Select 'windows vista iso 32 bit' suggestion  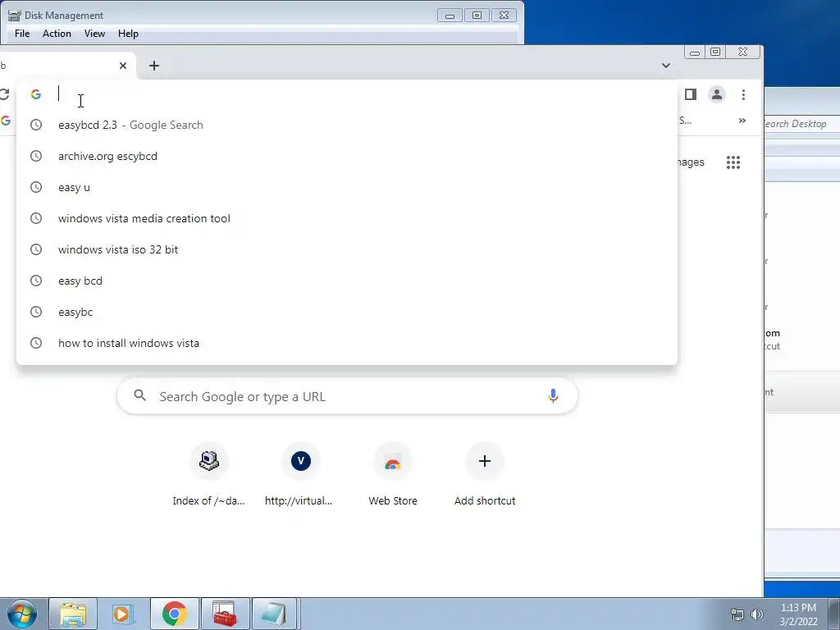click(347, 249)
